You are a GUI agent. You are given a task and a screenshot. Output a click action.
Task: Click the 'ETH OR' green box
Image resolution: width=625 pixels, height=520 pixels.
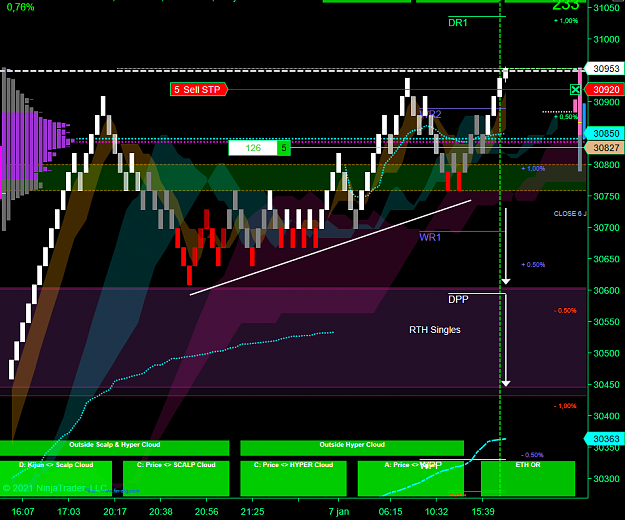point(528,478)
